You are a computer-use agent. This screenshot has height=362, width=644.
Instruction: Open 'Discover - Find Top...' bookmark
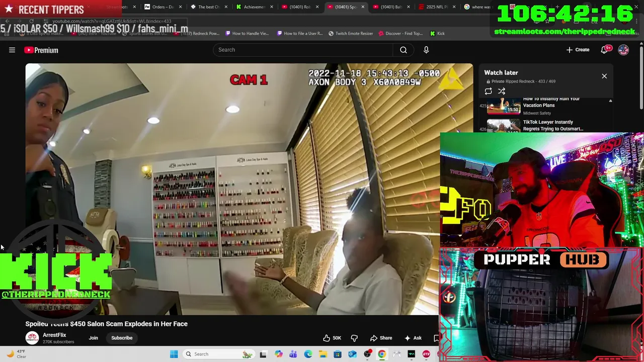(x=400, y=34)
